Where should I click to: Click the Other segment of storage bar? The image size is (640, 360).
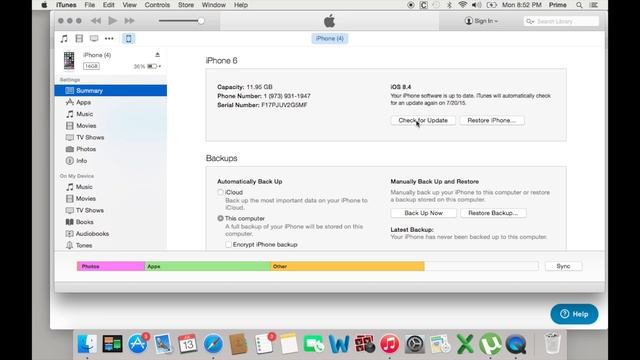(x=347, y=266)
